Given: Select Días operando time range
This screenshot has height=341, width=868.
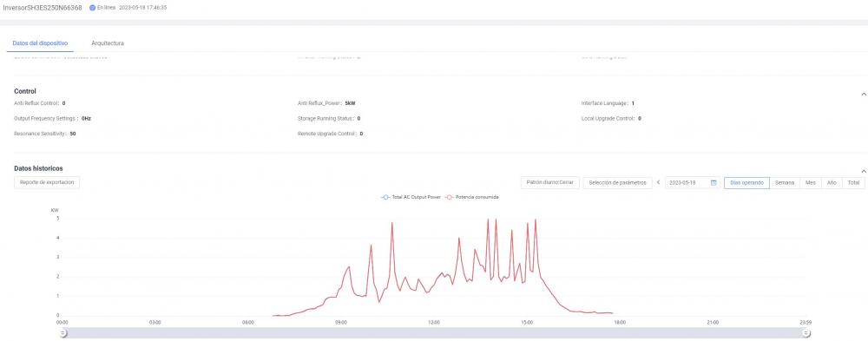Looking at the screenshot, I should coord(746,183).
